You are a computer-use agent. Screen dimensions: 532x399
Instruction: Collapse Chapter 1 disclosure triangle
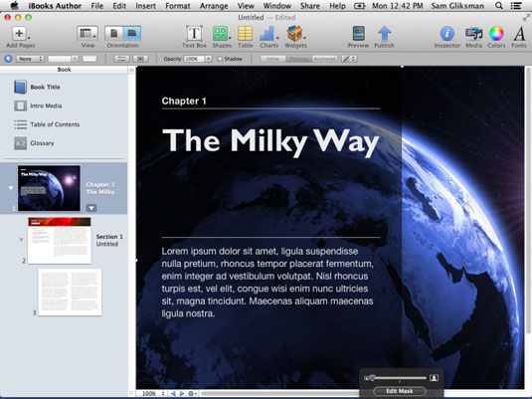(11, 188)
